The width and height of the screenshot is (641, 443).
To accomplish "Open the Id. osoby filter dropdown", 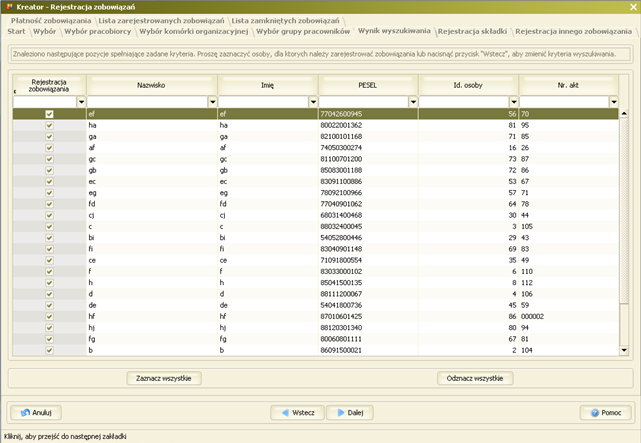I will (x=514, y=102).
